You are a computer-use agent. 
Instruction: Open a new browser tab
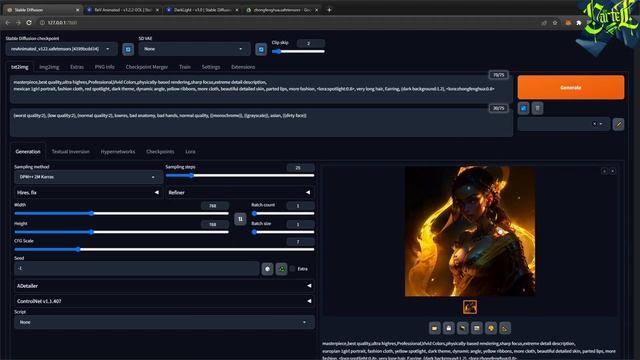click(329, 10)
